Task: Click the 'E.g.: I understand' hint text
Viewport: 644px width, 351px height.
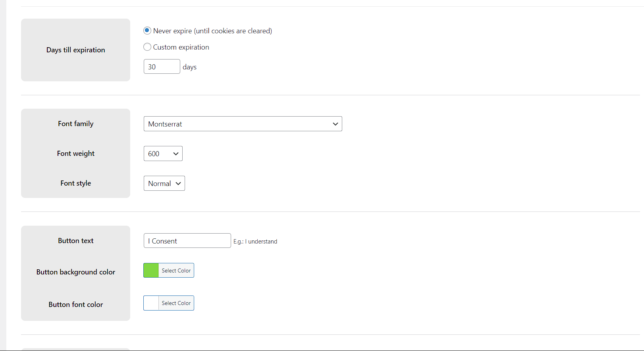Action: [255, 242]
